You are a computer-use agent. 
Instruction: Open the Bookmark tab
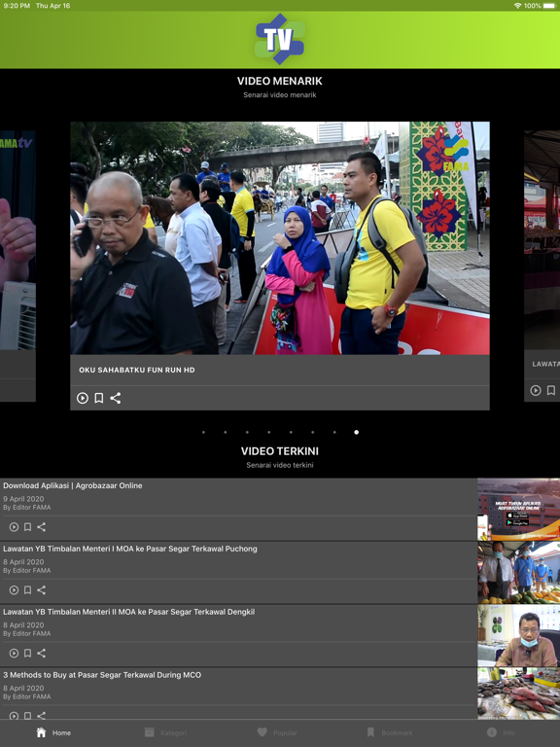(390, 732)
